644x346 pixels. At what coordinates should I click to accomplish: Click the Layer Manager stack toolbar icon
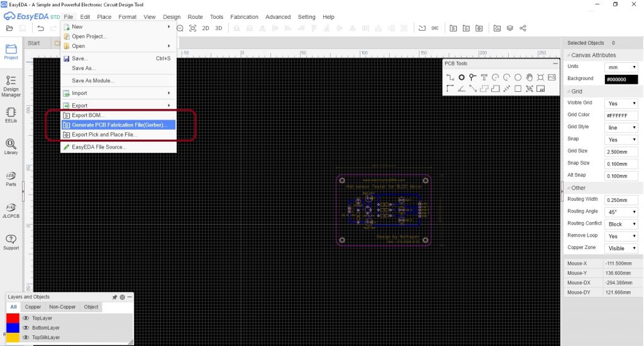[509, 28]
